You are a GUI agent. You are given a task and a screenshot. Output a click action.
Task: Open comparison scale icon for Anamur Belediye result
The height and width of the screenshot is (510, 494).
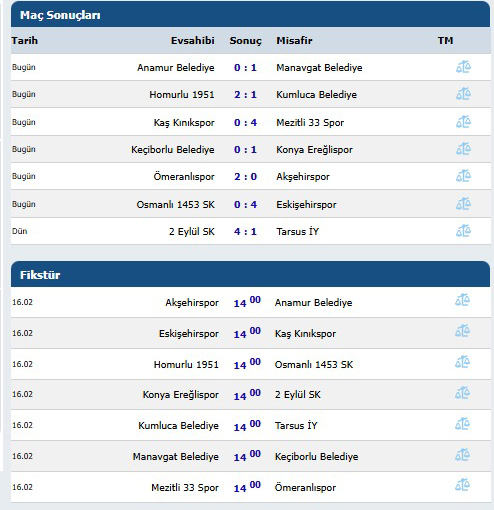(463, 67)
